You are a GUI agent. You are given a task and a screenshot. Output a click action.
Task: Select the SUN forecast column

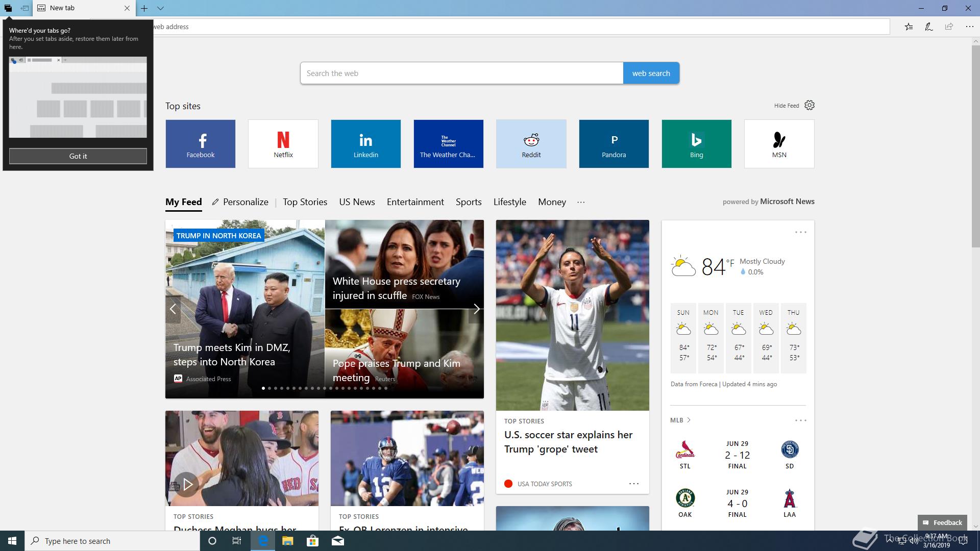tap(683, 338)
